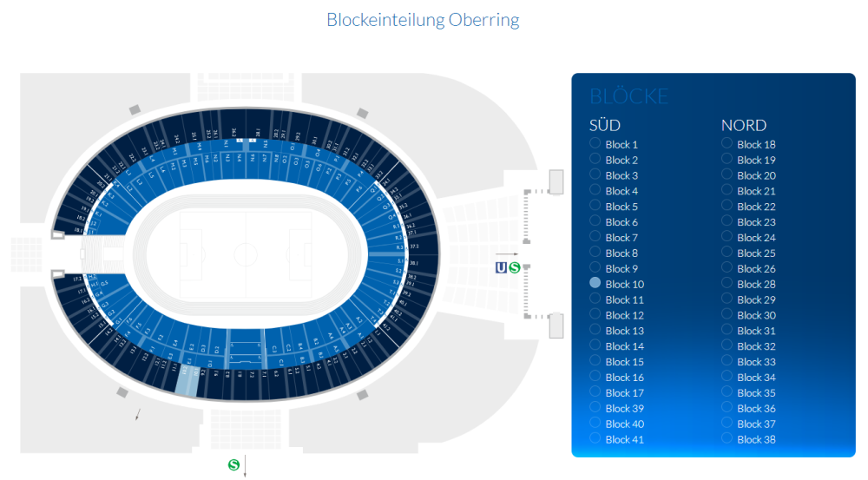Click the SÜD column heading
The image size is (868, 480).
click(605, 125)
